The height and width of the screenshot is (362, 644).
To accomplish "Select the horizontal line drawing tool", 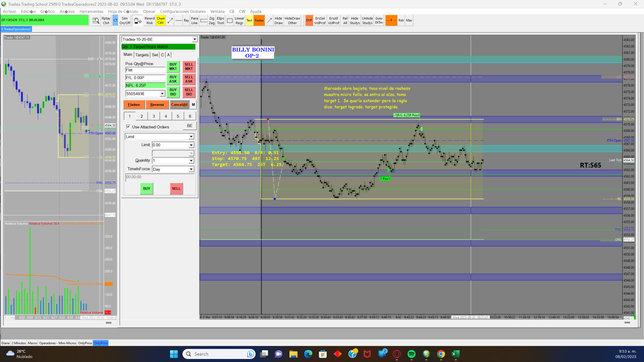I will [x=178, y=21].
